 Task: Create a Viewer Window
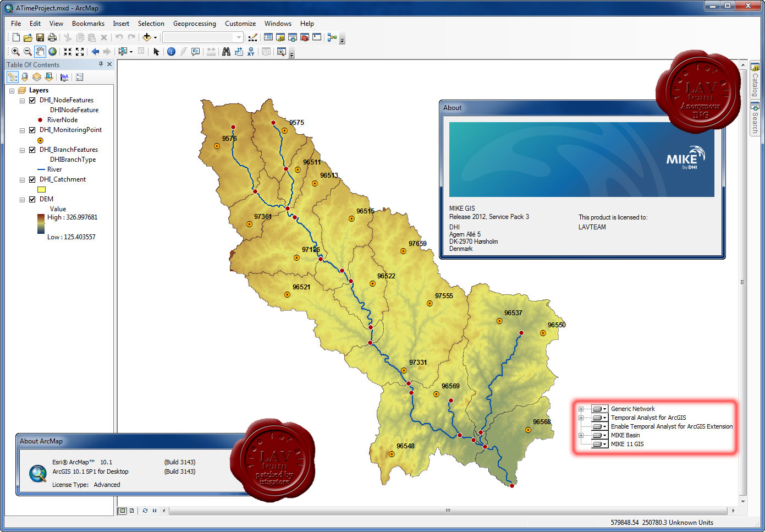[x=282, y=52]
